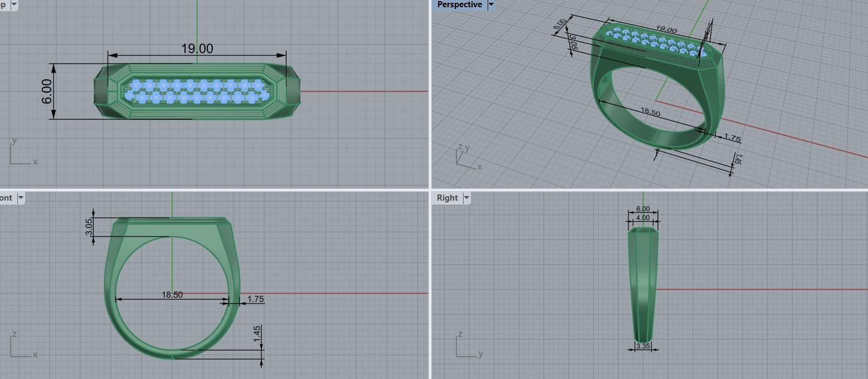Activate the Right viewport title label
The image size is (868, 379).
click(x=447, y=198)
